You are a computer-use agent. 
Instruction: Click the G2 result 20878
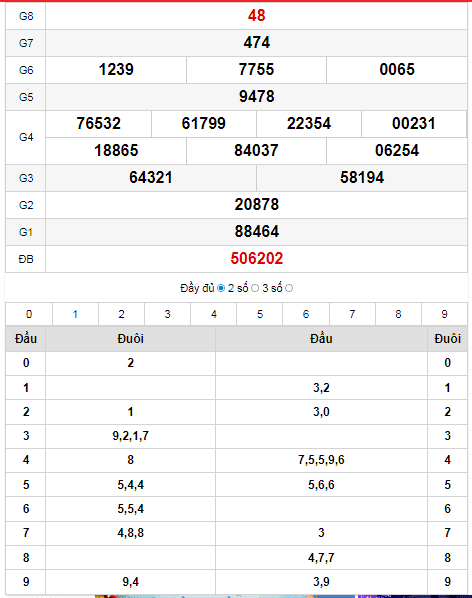coord(257,204)
